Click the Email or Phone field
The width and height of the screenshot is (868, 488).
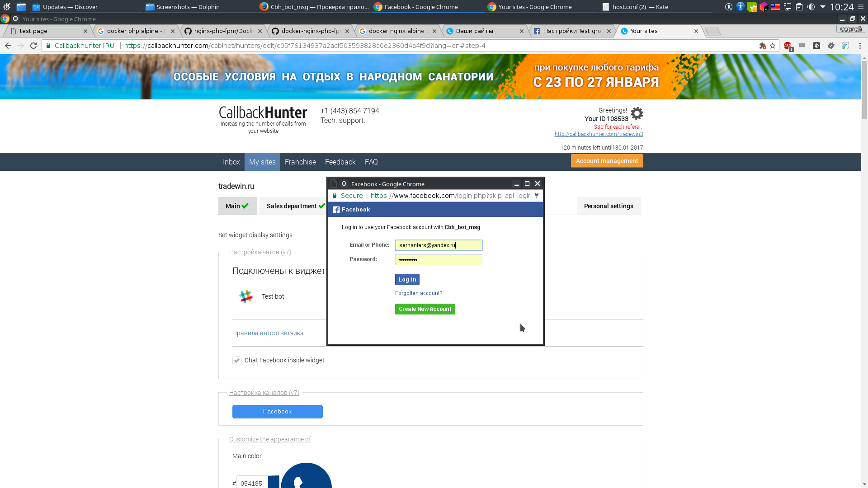tap(439, 245)
